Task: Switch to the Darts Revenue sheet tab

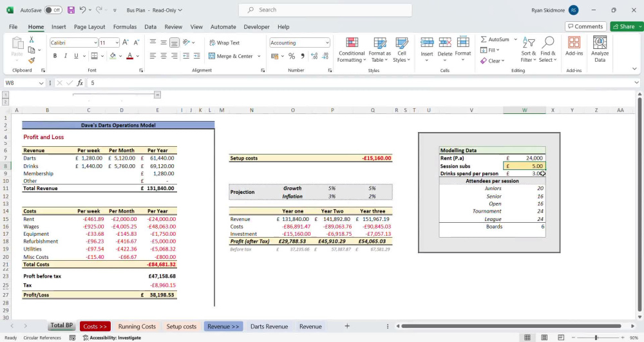Action: tap(269, 327)
